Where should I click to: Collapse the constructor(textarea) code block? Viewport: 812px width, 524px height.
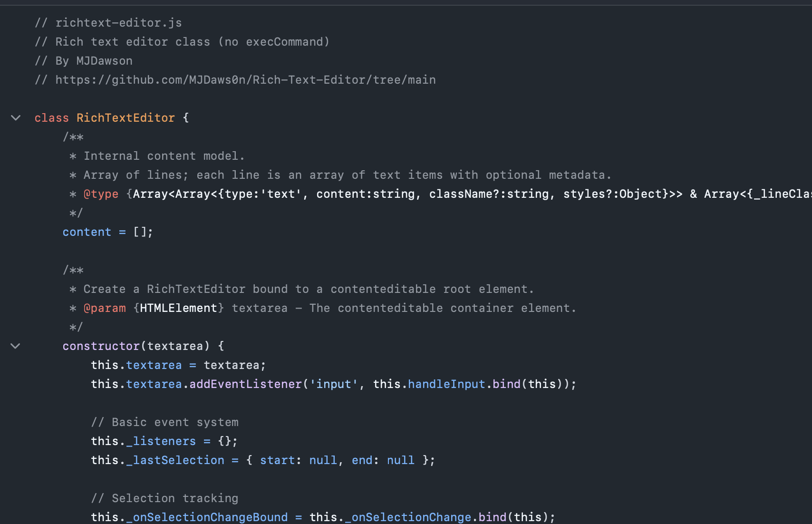[15, 346]
